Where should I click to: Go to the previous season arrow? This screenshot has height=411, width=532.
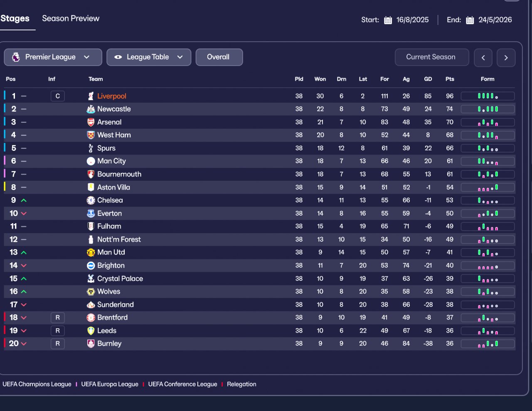(x=483, y=58)
